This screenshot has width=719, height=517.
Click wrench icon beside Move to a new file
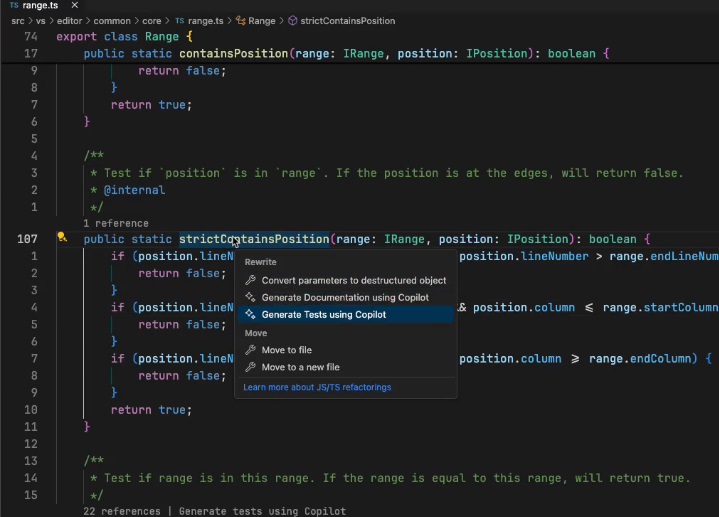coord(250,367)
